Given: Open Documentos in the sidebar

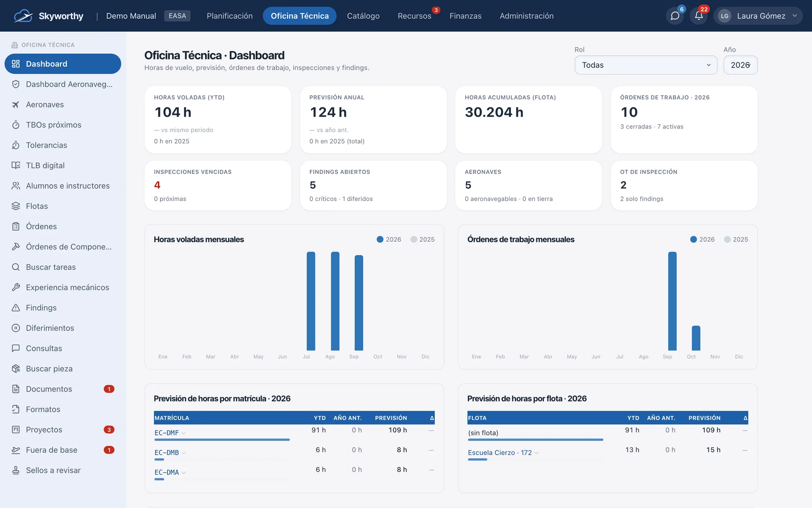Looking at the screenshot, I should [x=63, y=389].
